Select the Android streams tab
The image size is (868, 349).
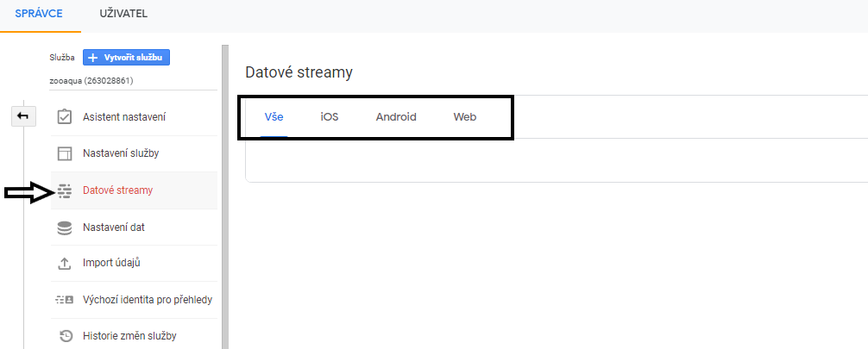point(396,117)
